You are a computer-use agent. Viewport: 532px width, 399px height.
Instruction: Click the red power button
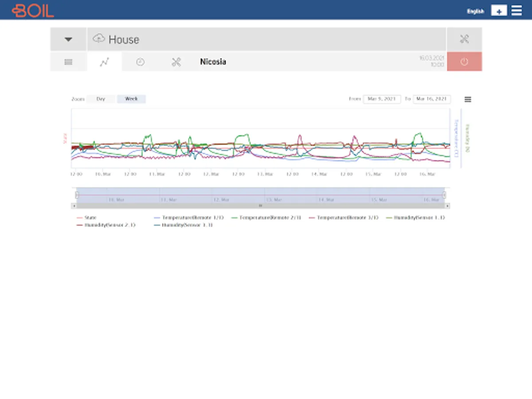coord(464,62)
